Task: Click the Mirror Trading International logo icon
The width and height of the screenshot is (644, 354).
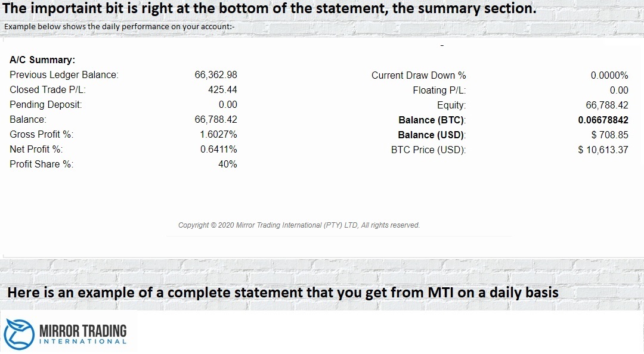Action: coord(19,333)
